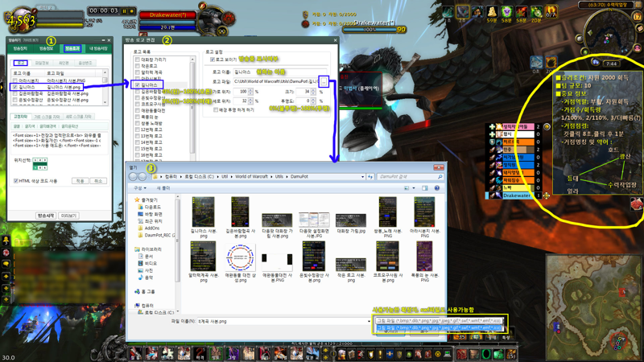Click the 글자색 text color link
644x362 pixels.
[x=30, y=126]
